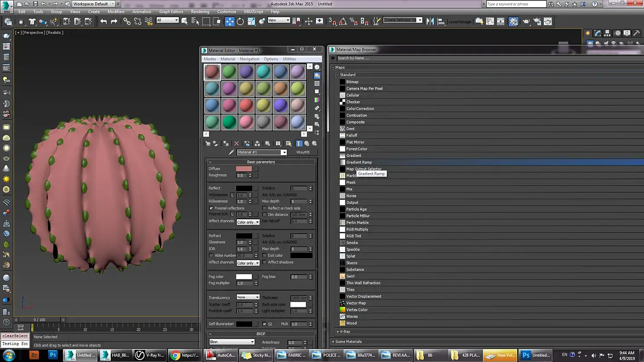Toggle the Dim distance checkbox
This screenshot has width=644, height=362.
[264, 215]
